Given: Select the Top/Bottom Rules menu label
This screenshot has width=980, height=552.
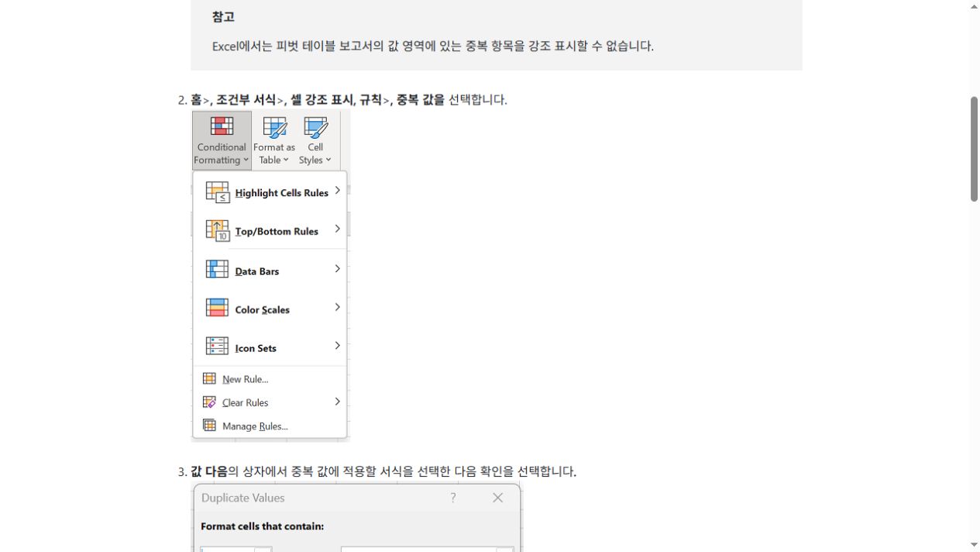Looking at the screenshot, I should (x=277, y=231).
